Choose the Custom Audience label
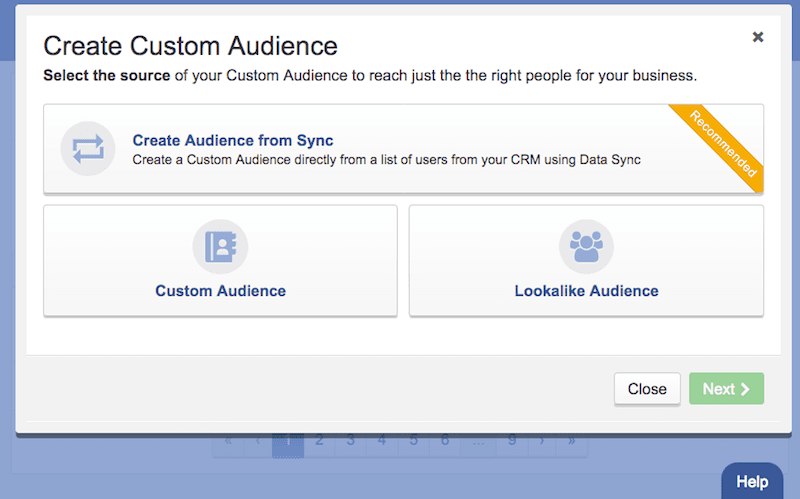Viewport: 800px width, 499px height. coord(220,291)
